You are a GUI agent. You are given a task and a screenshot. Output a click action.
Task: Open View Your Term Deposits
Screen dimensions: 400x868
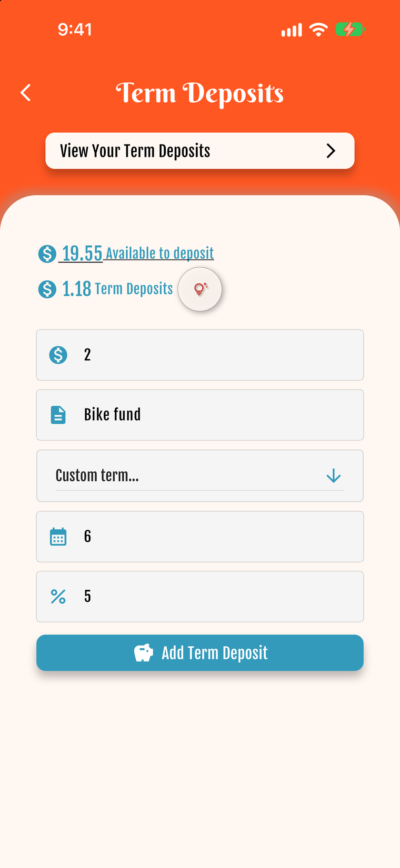tap(200, 151)
